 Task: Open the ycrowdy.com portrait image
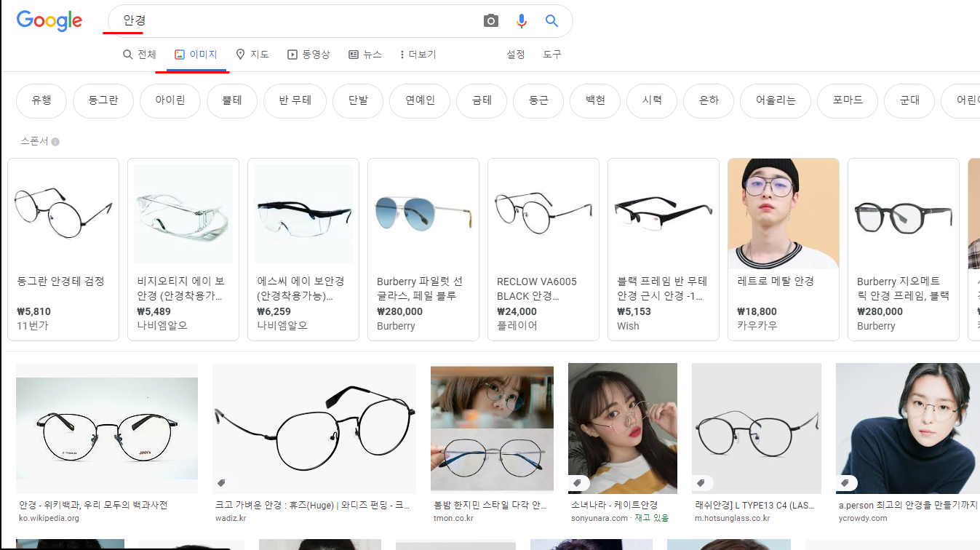pos(908,429)
